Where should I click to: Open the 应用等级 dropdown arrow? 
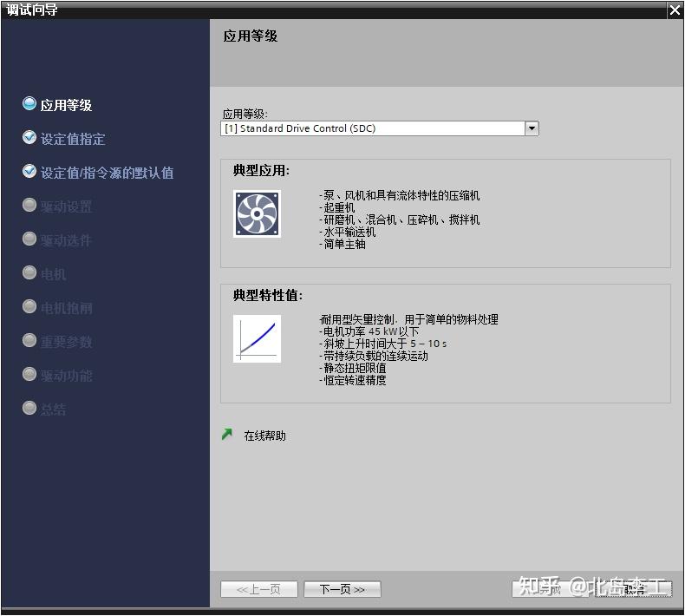click(x=532, y=128)
